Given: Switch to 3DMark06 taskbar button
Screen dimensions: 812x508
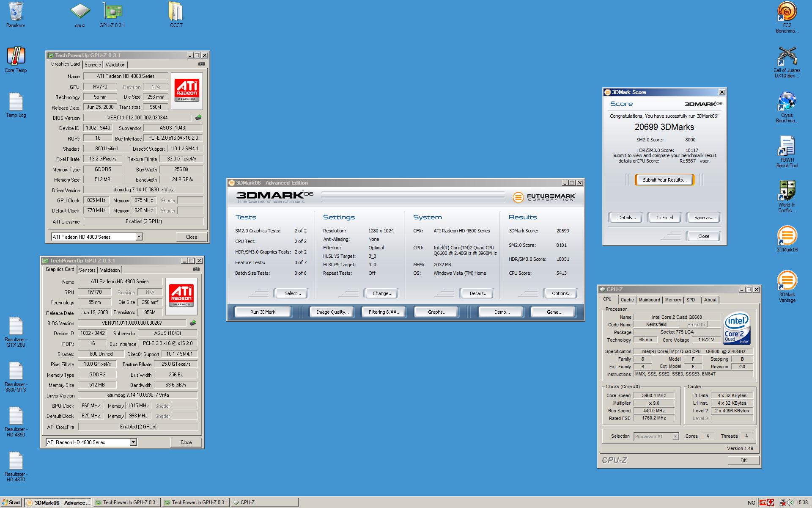Looking at the screenshot, I should (x=58, y=502).
